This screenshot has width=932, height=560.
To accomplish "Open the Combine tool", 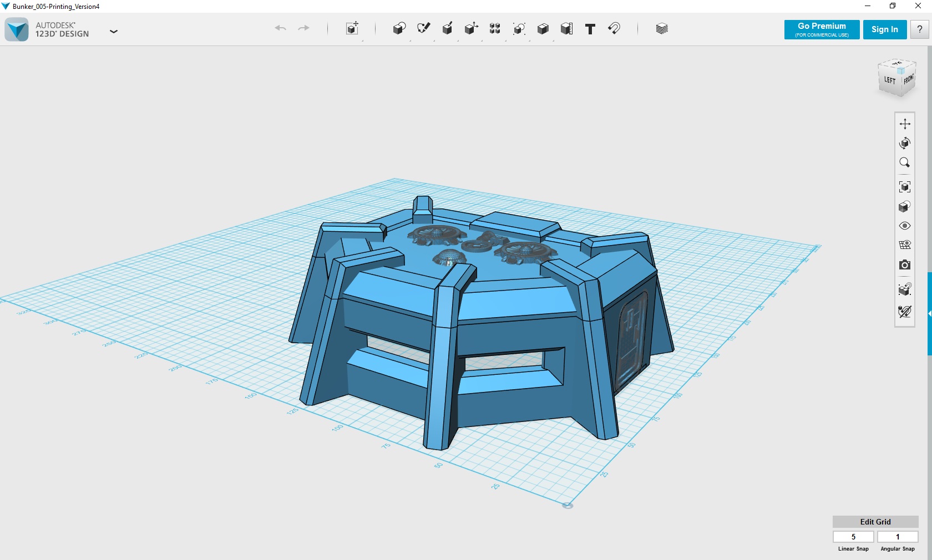I will 543,29.
